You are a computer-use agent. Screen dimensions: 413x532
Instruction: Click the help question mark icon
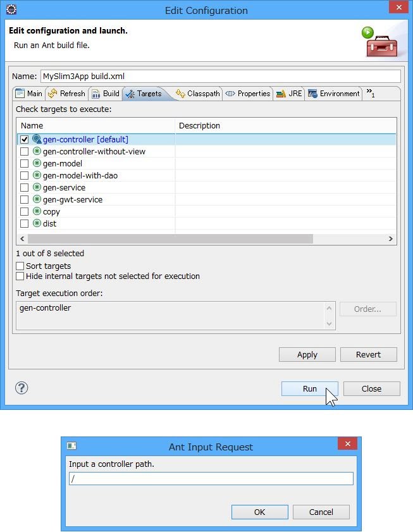click(22, 388)
